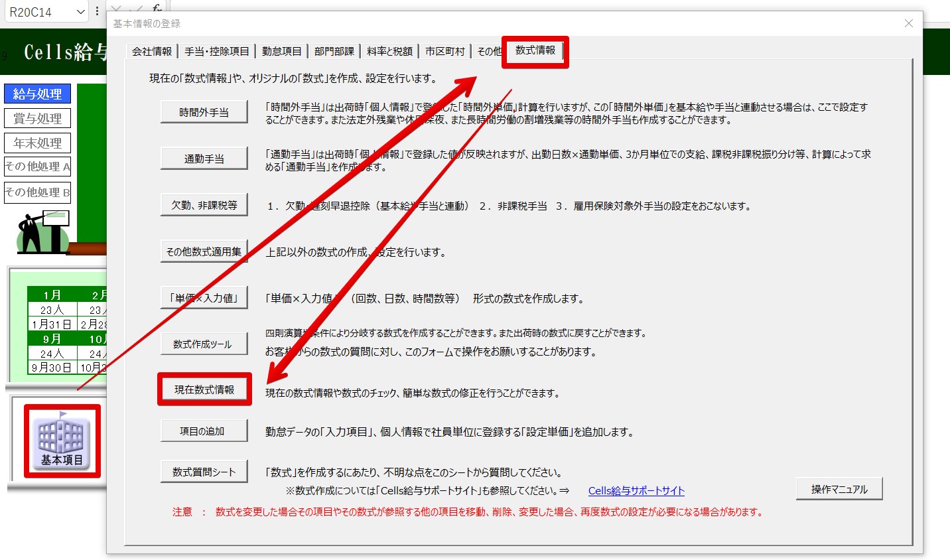Click the 通勤手当 button

pos(204,159)
